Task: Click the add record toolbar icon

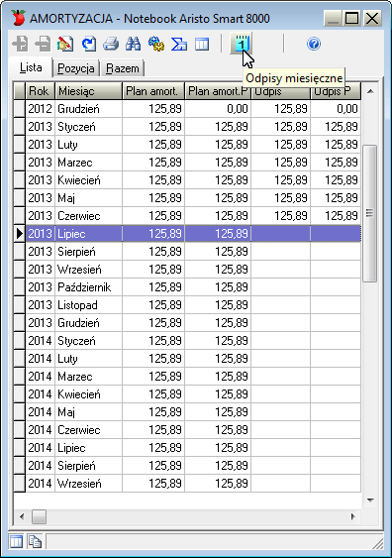Action: 20,45
